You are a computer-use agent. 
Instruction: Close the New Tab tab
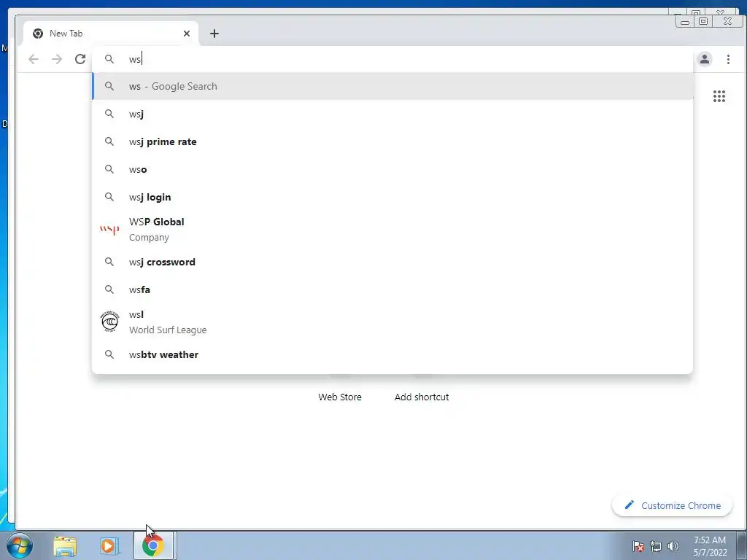pos(187,34)
